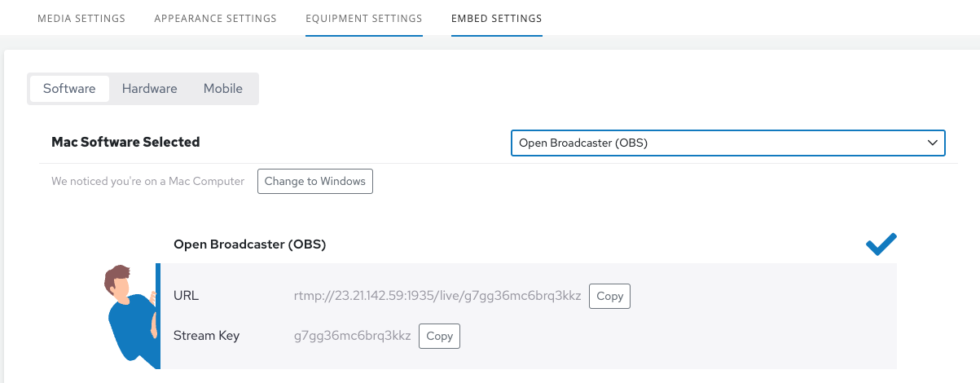Click the Open Broadcaster (OBS) section heading

pos(250,244)
